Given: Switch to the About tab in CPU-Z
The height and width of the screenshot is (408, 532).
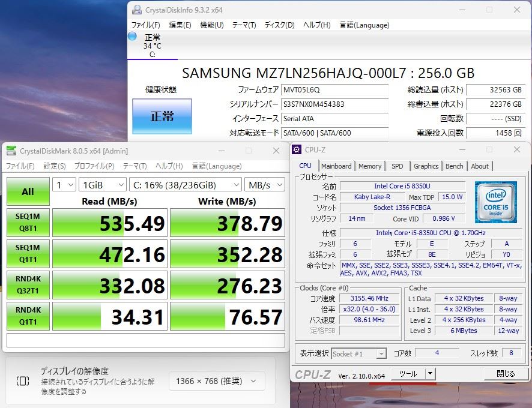Looking at the screenshot, I should [480, 166].
